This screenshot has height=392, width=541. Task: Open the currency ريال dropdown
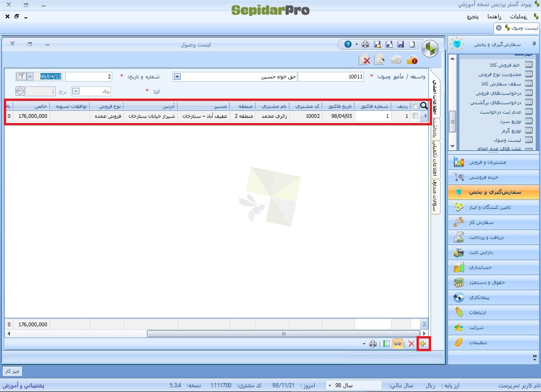click(x=76, y=92)
